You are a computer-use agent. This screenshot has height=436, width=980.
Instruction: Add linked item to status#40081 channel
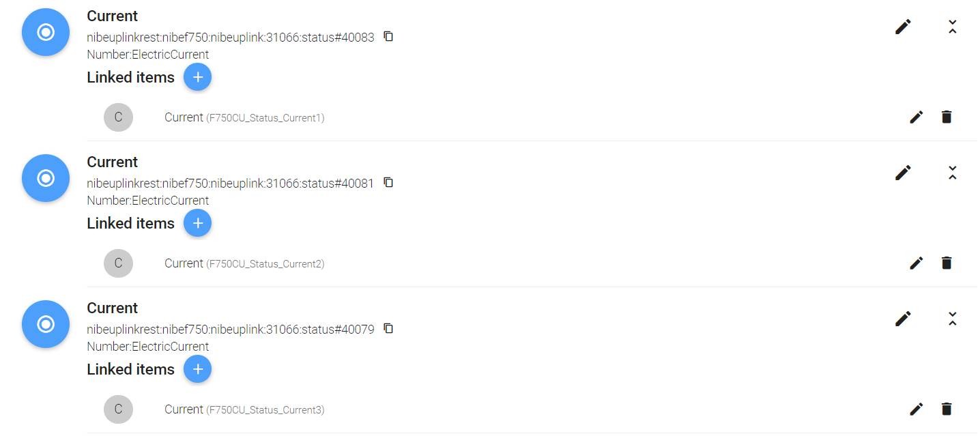(197, 223)
